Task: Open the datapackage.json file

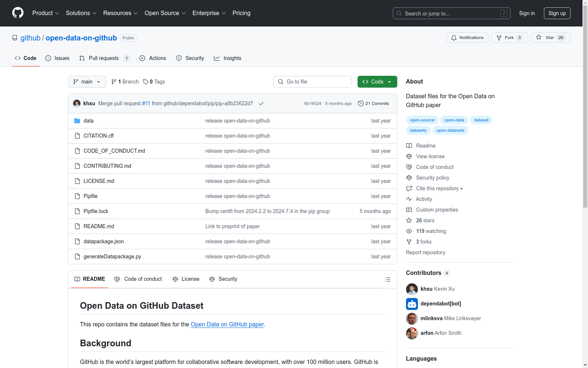Action: [104, 241]
